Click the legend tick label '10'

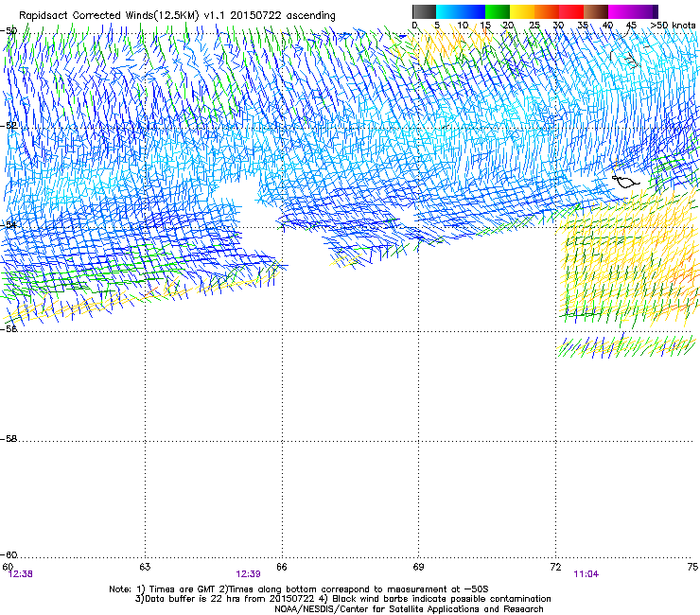point(463,26)
